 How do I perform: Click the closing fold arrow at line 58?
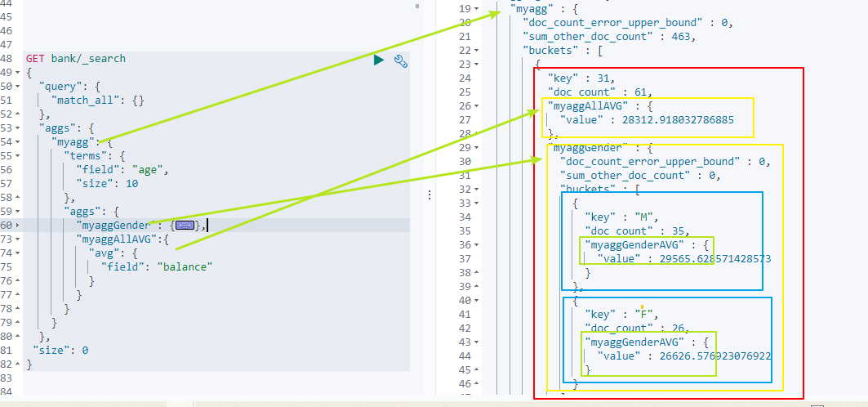coord(19,197)
